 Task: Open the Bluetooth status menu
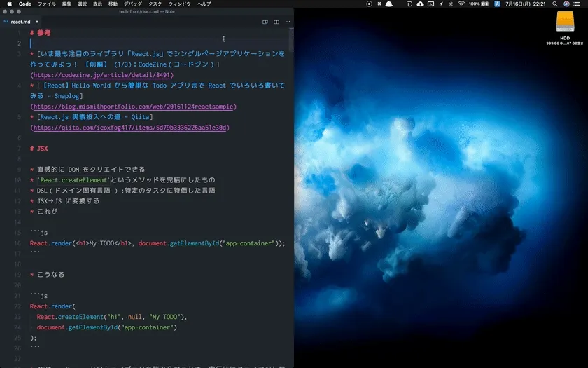(x=451, y=4)
